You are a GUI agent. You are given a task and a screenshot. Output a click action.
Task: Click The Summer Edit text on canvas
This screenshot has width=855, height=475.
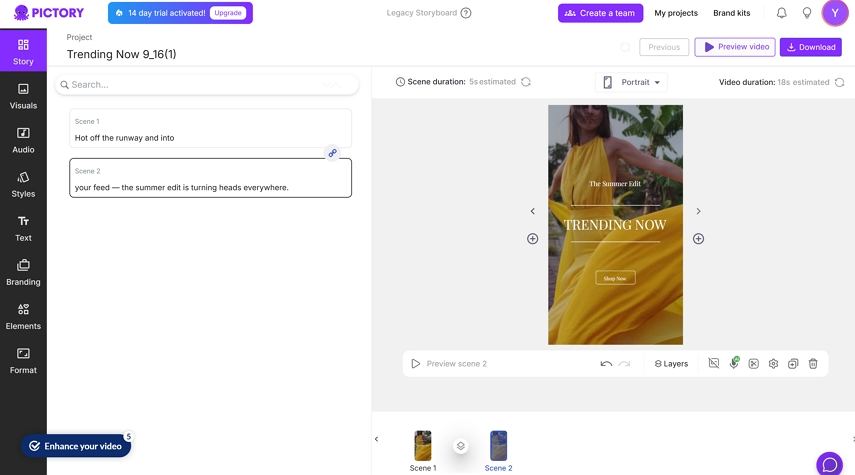click(615, 184)
